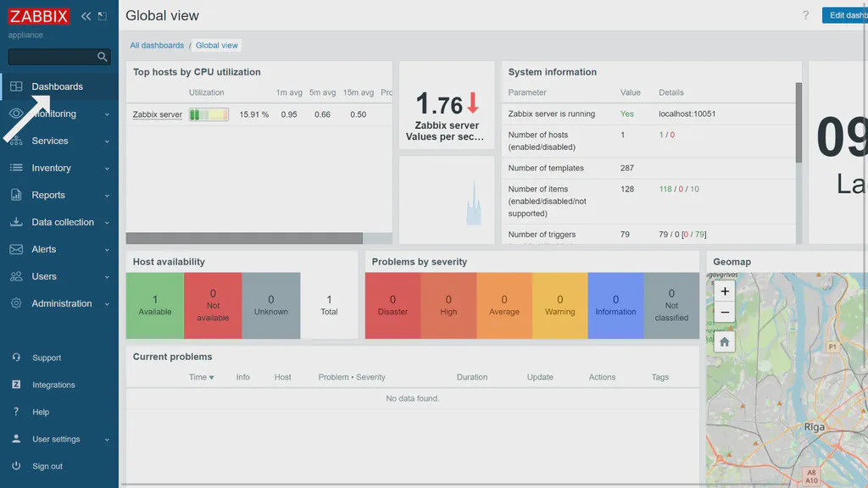This screenshot has width=868, height=488.
Task: Click the hide-sidebar pop-out icon
Action: (102, 14)
